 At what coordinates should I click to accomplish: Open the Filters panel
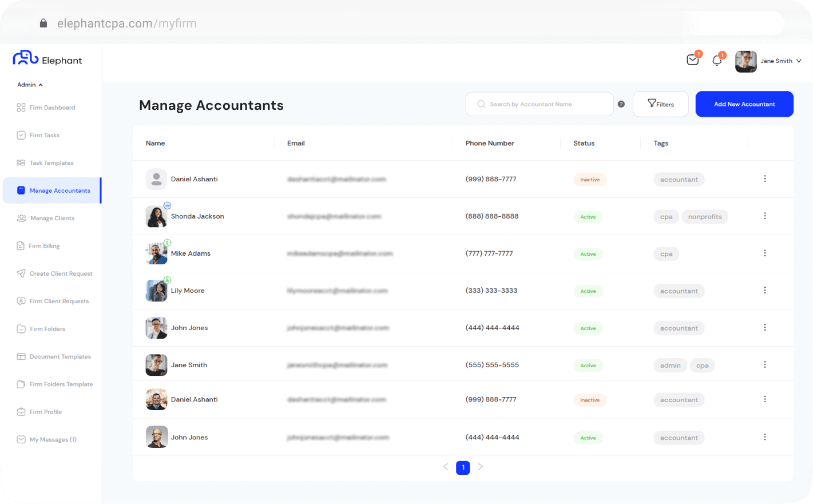click(661, 104)
